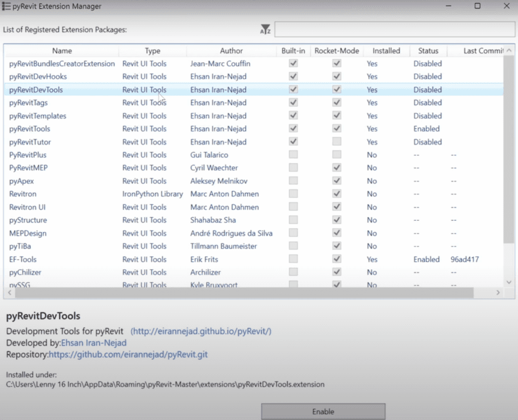Screen dimensions: 518x420
Task: Open the pyRevit.git repository link
Action: pyautogui.click(x=128, y=354)
